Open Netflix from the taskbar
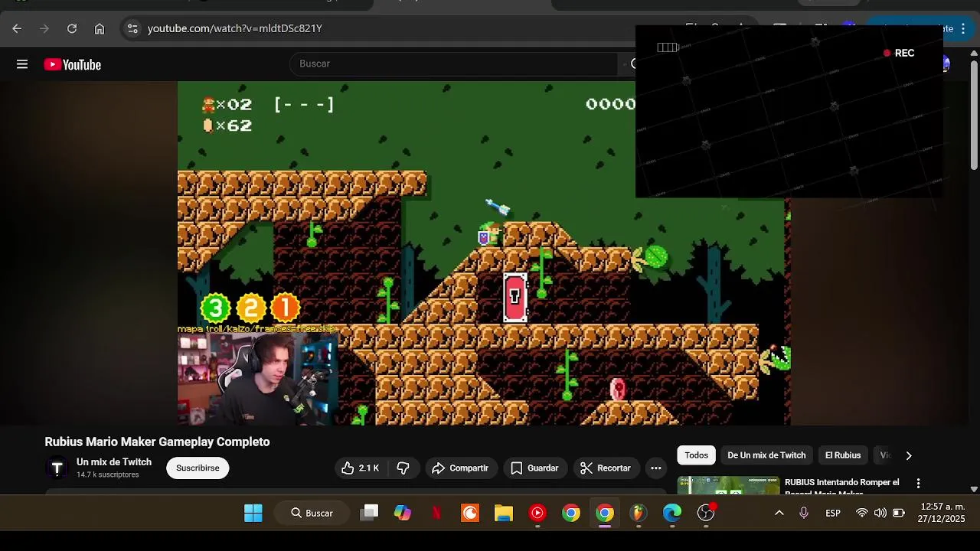Image resolution: width=980 pixels, height=551 pixels. (436, 513)
